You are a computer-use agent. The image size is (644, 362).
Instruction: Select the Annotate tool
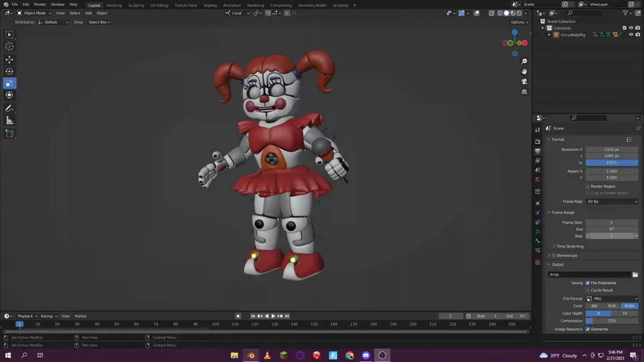(9, 108)
